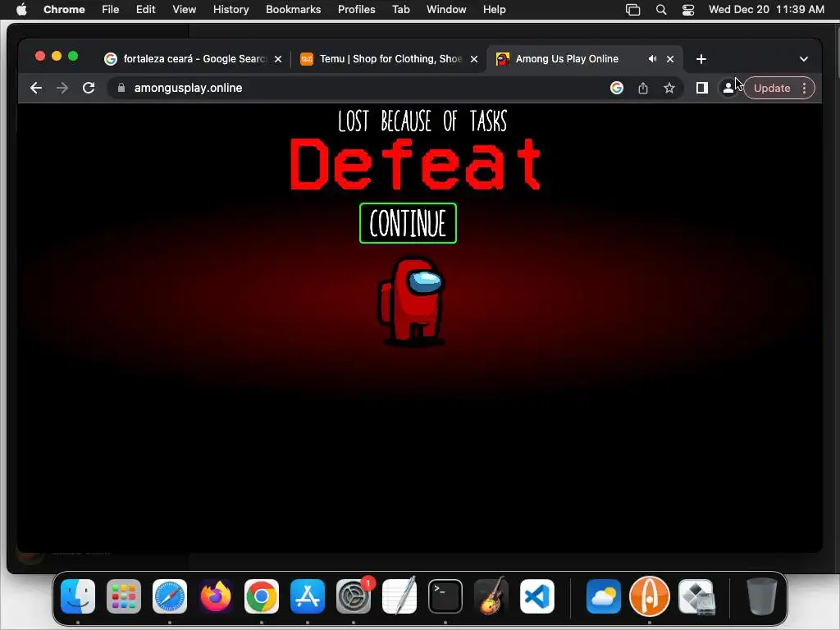The image size is (840, 630).
Task: Open a new tab with plus
Action: (x=701, y=59)
